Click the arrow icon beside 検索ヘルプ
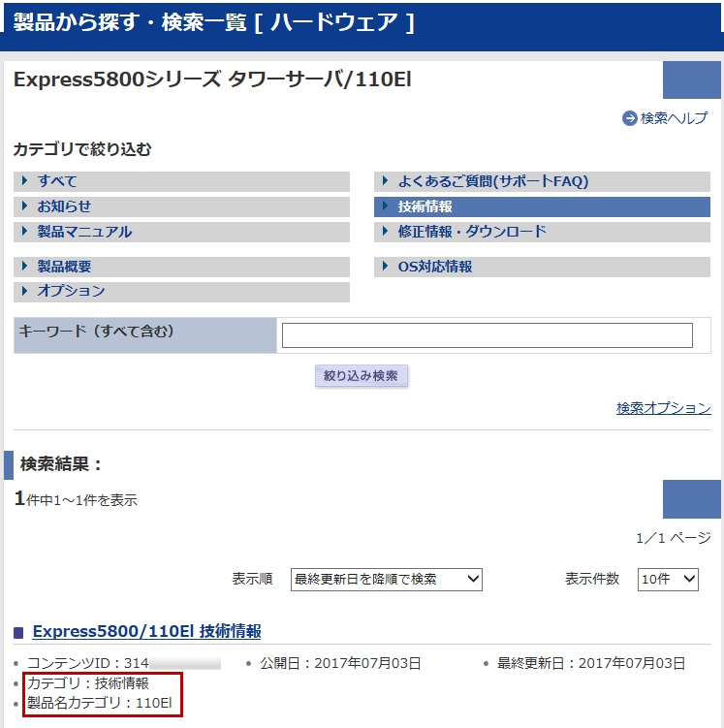The image size is (724, 728). coord(629,118)
